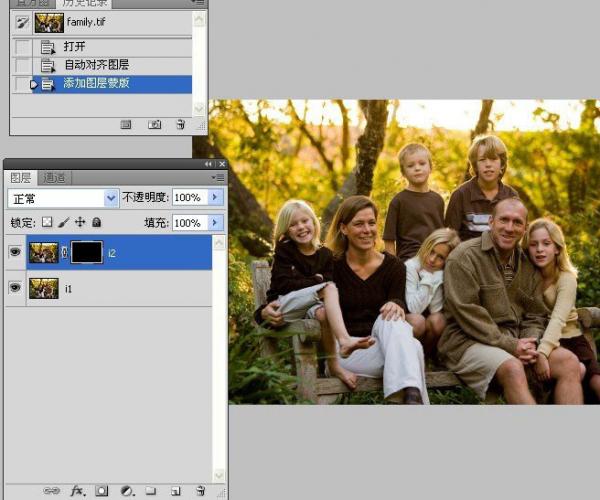Viewport: 600px width, 500px height.
Task: Create new fill or adjustment layer
Action: pos(127,490)
